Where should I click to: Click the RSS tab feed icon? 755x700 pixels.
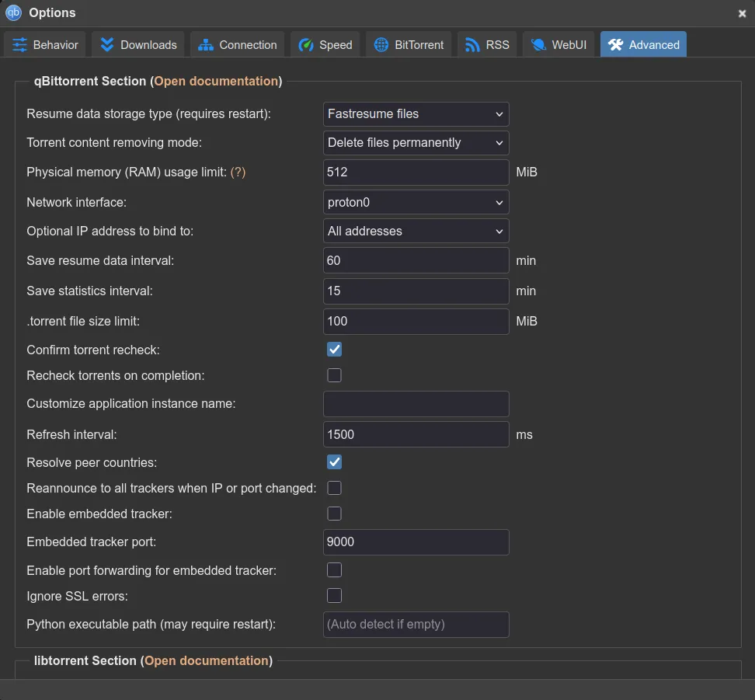click(472, 45)
